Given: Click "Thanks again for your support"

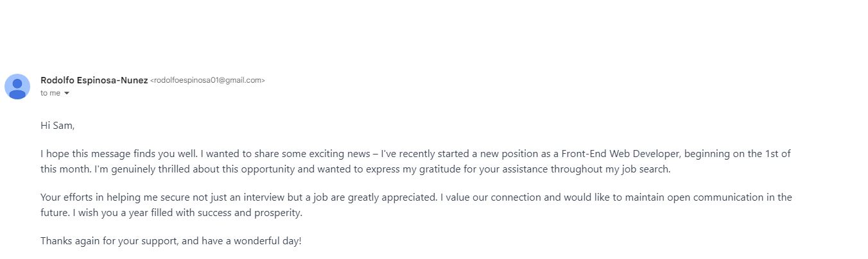Looking at the screenshot, I should pyautogui.click(x=108, y=241).
